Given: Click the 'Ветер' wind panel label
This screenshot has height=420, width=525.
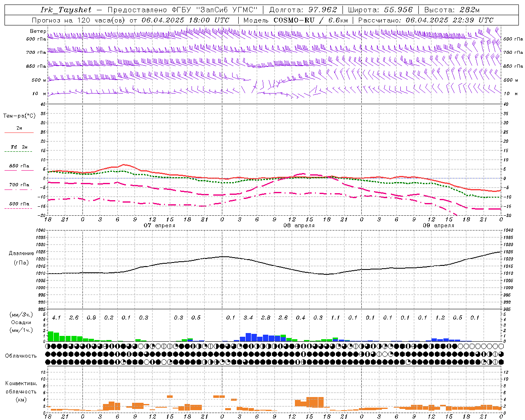Looking at the screenshot, I should point(38,31).
